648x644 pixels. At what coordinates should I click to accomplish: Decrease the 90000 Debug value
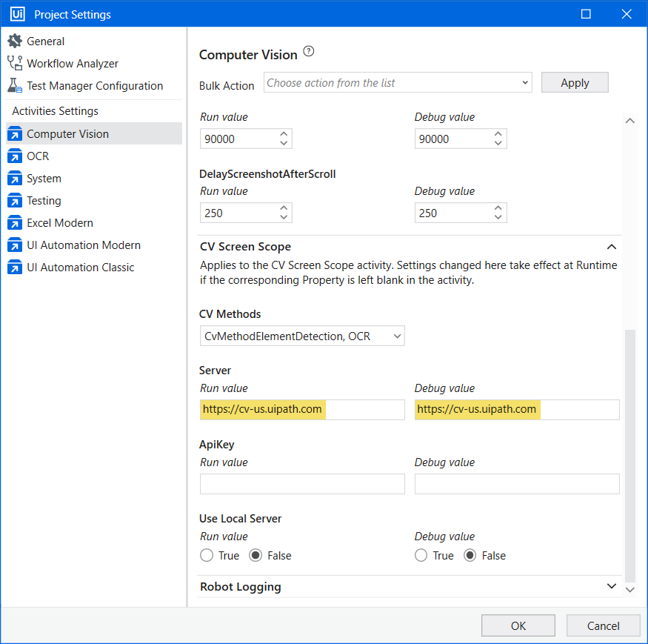498,143
